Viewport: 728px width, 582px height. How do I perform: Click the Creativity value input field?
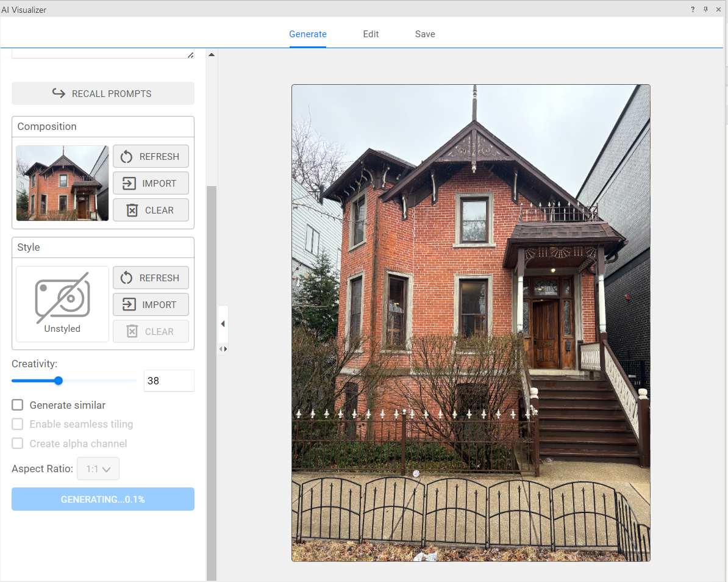pyautogui.click(x=168, y=381)
